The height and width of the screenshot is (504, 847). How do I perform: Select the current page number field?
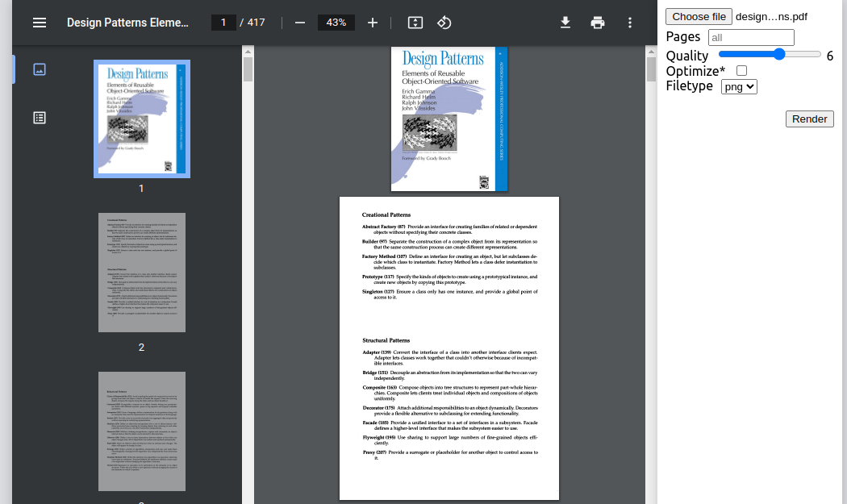223,23
